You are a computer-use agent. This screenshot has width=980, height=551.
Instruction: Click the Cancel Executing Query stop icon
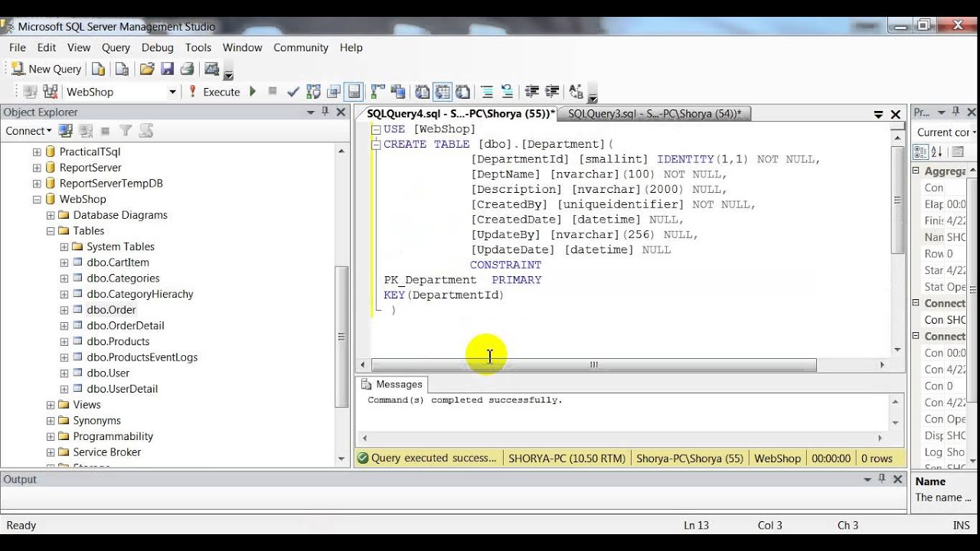click(273, 92)
